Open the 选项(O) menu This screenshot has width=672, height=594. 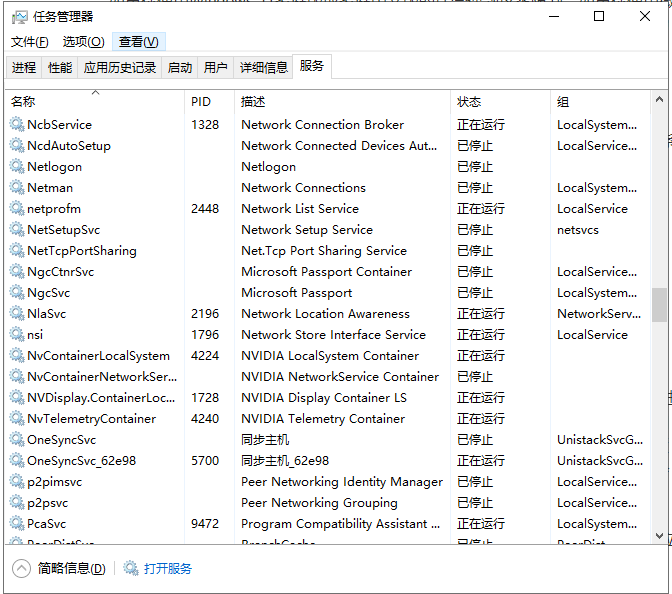[x=83, y=42]
